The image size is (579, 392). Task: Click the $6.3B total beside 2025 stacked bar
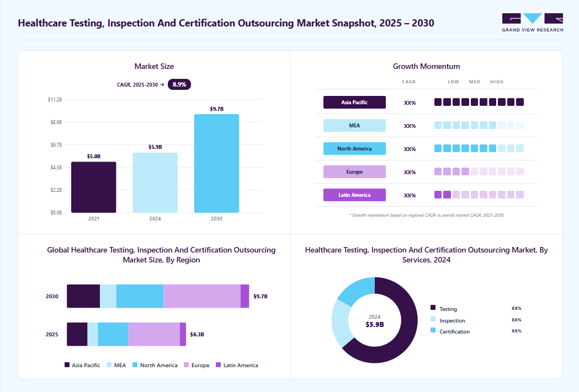197,335
